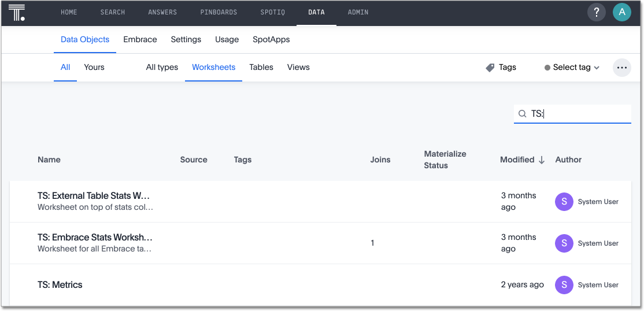Switch to the Yours filter
Viewport: 644px width, 311px height.
[94, 67]
